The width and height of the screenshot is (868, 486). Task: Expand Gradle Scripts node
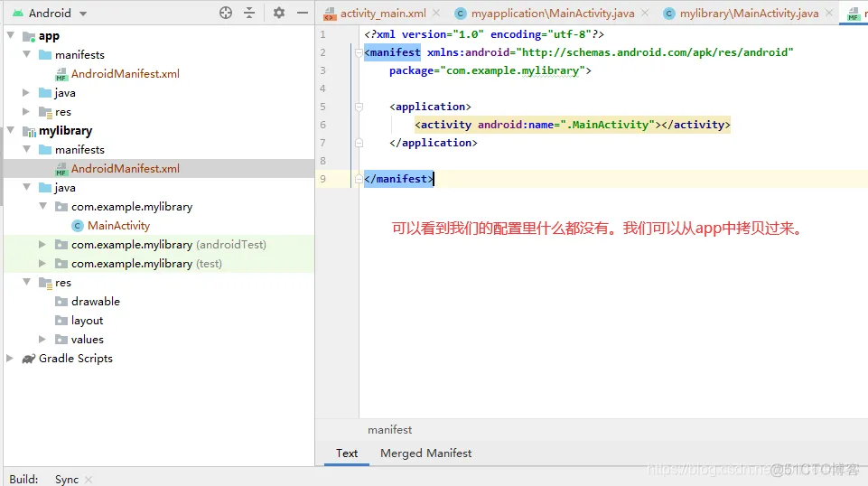pyautogui.click(x=10, y=358)
